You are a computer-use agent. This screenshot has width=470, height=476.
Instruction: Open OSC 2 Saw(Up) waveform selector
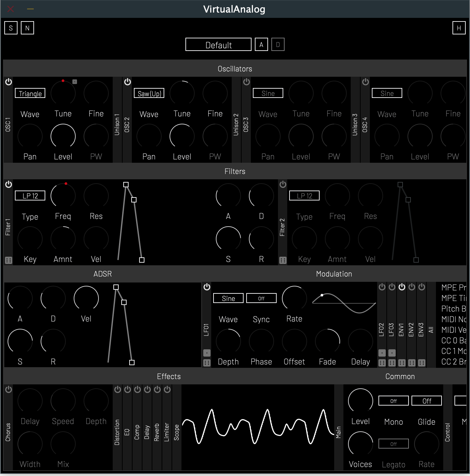click(149, 93)
